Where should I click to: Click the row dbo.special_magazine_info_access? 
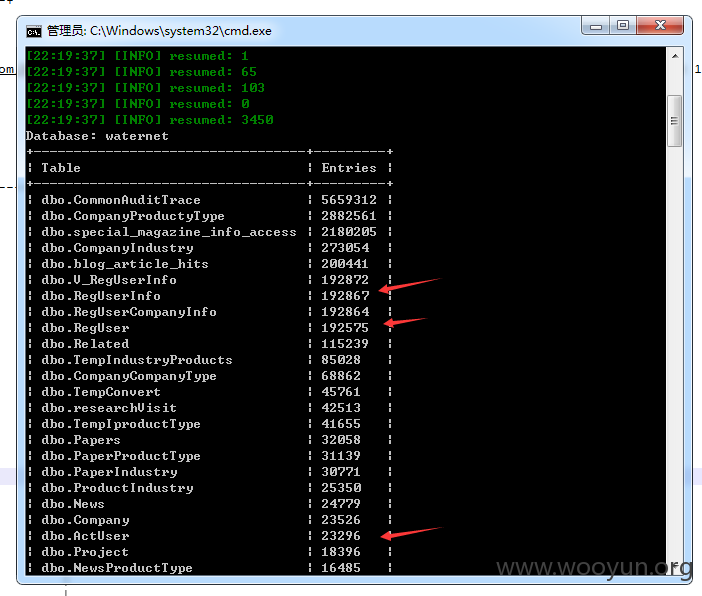pos(210,232)
